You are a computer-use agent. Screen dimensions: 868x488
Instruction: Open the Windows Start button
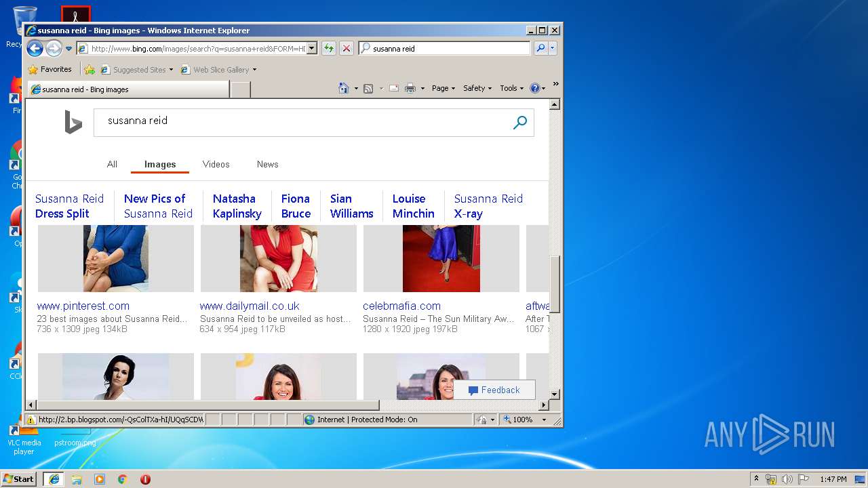pyautogui.click(x=19, y=479)
